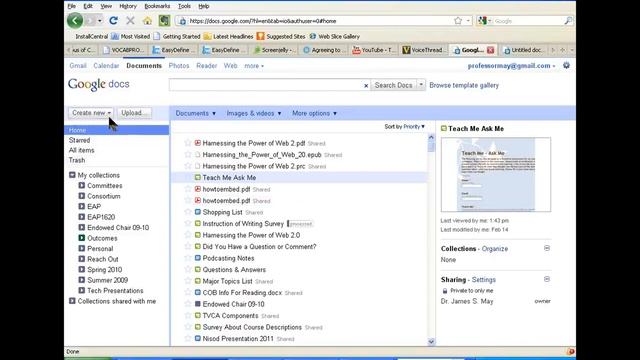Screen dimensions: 640x360
Task: Open the More options dropdown
Action: point(314,113)
